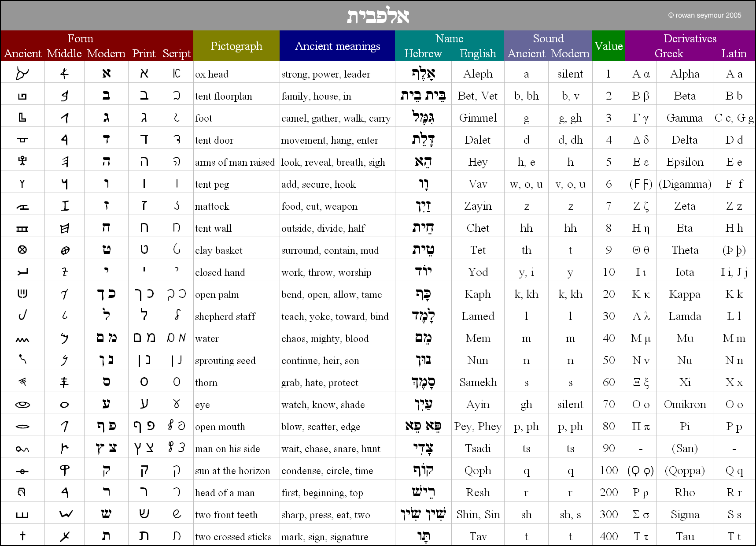Viewport: 756px width, 546px height.
Task: Select the Hebrew title at the top of the chart
Action: coord(378,15)
